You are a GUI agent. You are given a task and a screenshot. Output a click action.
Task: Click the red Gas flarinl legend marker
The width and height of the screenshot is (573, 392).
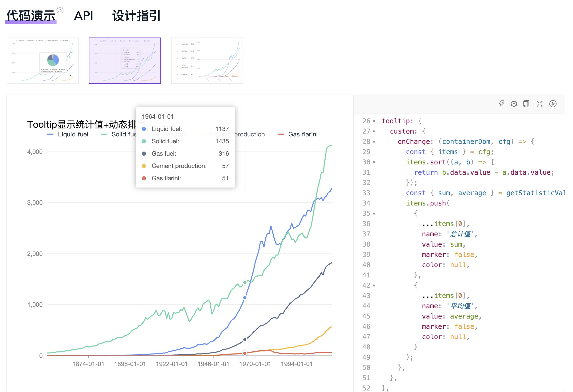click(281, 134)
